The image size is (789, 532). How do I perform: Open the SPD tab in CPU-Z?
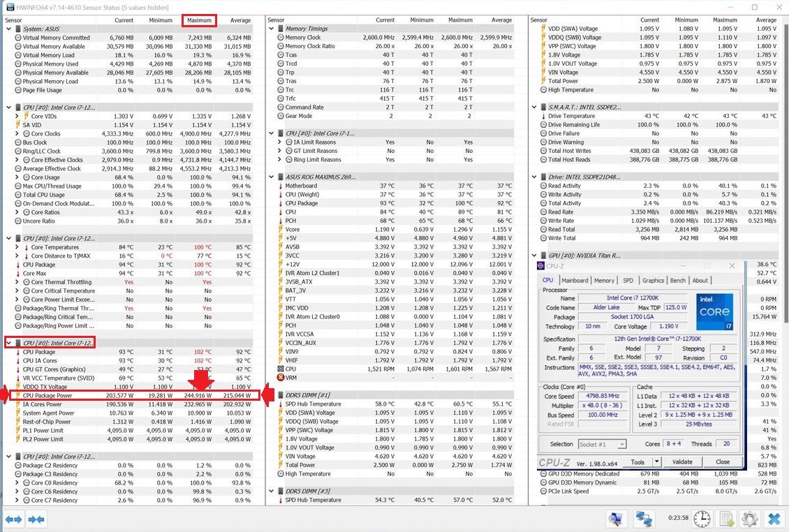pyautogui.click(x=628, y=281)
